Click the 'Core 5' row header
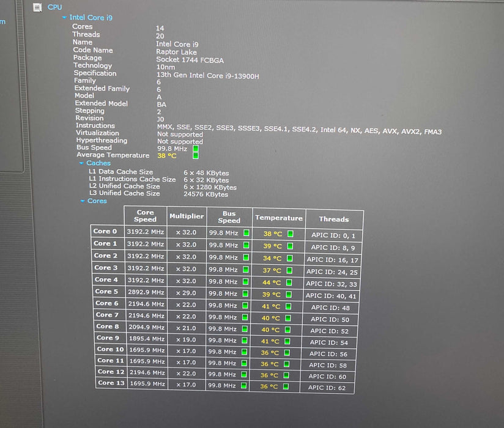The image size is (504, 428). coord(106,292)
